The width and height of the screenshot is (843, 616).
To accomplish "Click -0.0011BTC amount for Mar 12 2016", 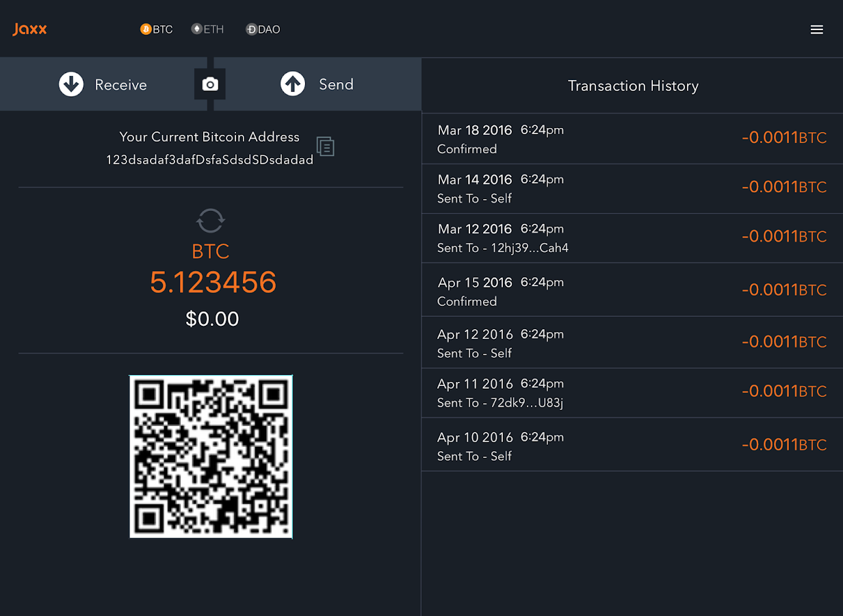I will tap(784, 236).
